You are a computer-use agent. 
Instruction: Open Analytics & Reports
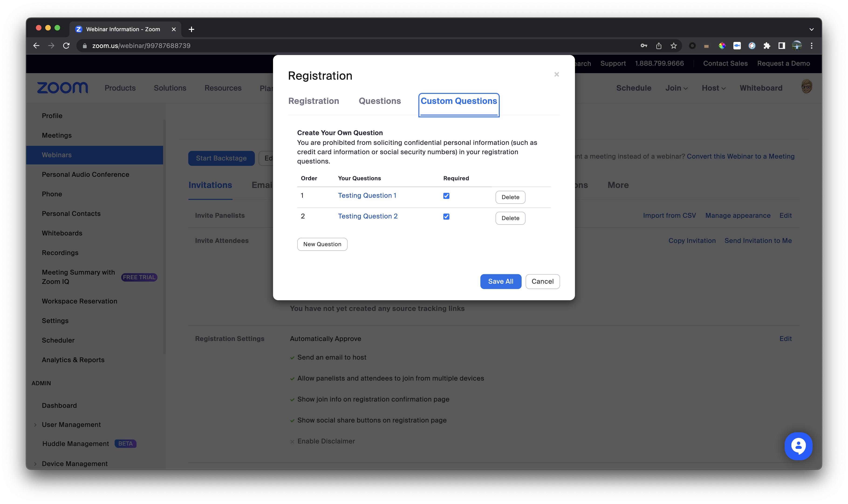point(73,360)
